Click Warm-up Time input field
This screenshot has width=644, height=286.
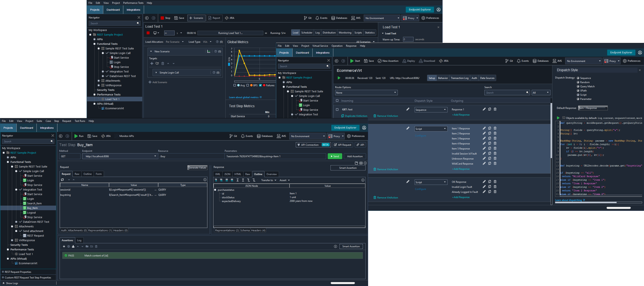tap(408, 39)
